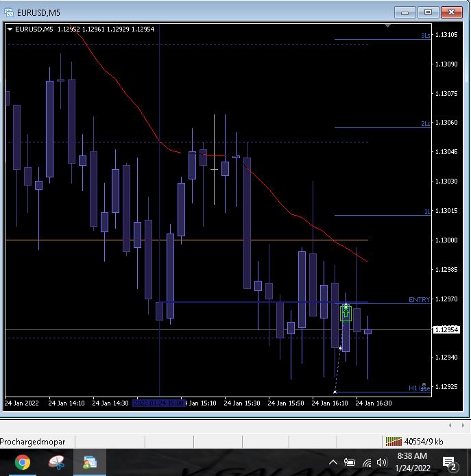Click the chart shift triangle marker

click(387, 25)
